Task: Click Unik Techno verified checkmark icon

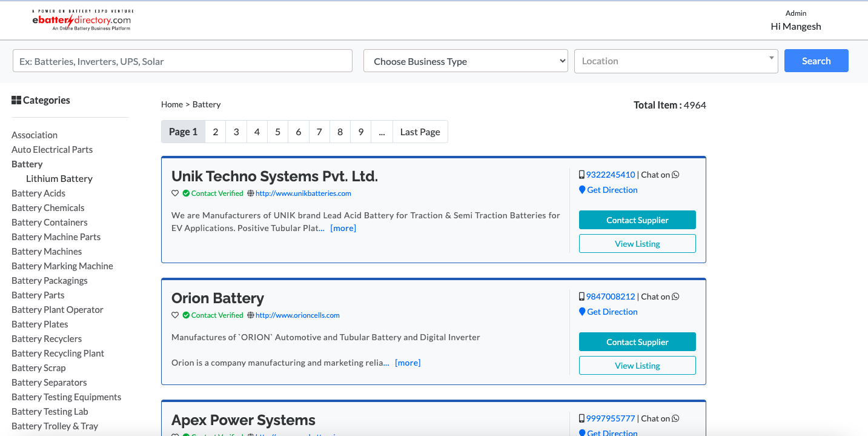Action: 186,193
